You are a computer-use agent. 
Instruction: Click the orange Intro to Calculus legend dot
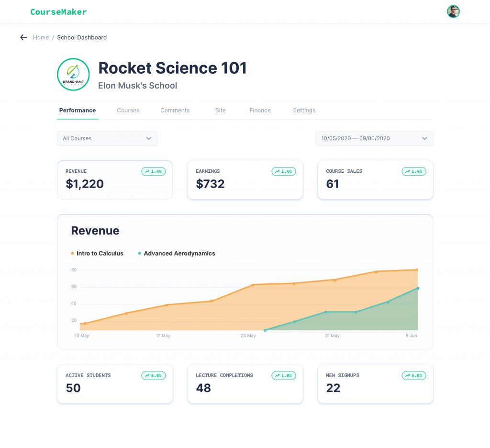(x=72, y=253)
